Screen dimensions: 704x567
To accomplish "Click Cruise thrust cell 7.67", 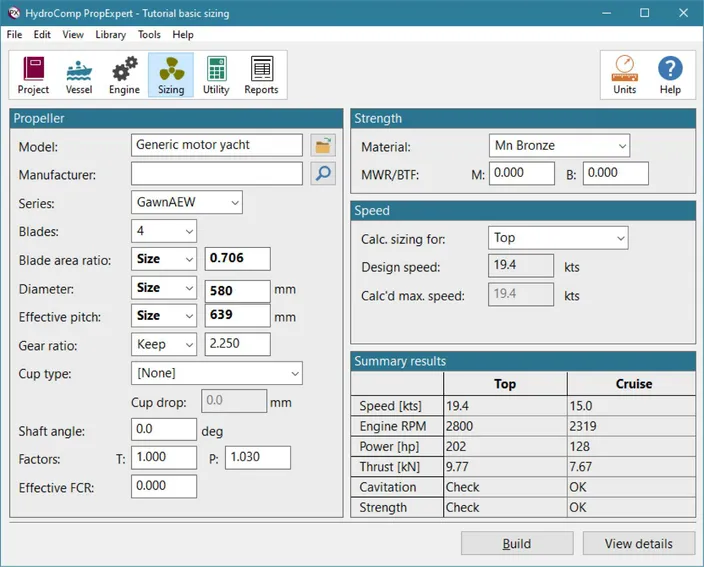I will [x=632, y=466].
